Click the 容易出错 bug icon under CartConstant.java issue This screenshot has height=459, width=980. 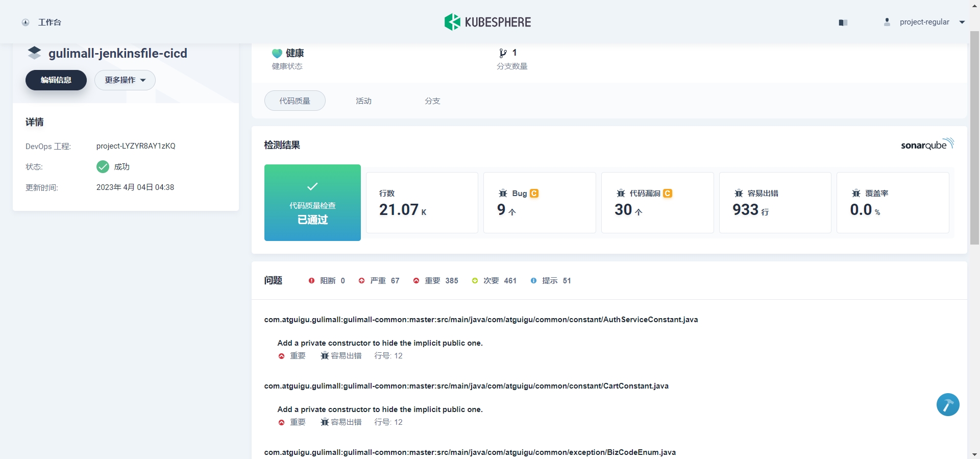(325, 422)
